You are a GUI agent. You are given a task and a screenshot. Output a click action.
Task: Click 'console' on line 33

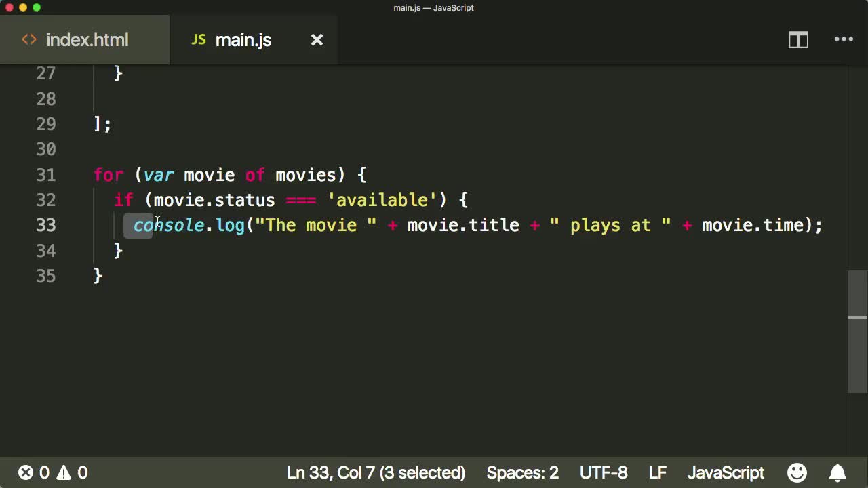pos(169,225)
